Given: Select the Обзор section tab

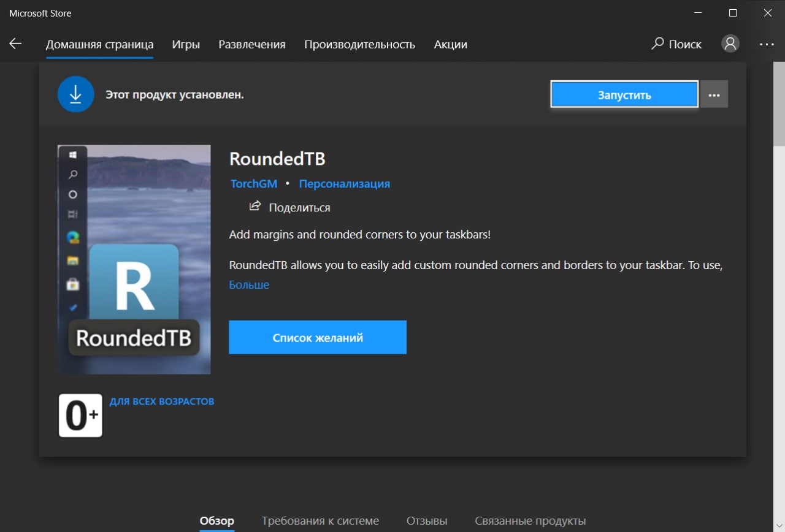Looking at the screenshot, I should pyautogui.click(x=217, y=520).
